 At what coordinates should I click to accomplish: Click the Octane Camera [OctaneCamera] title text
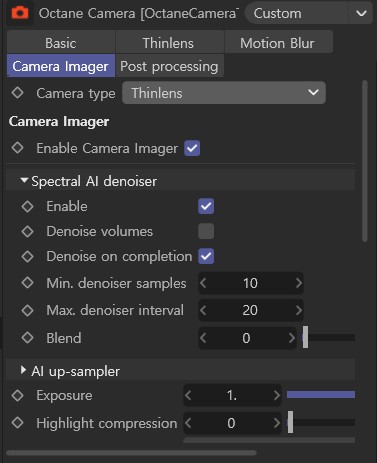[139, 14]
